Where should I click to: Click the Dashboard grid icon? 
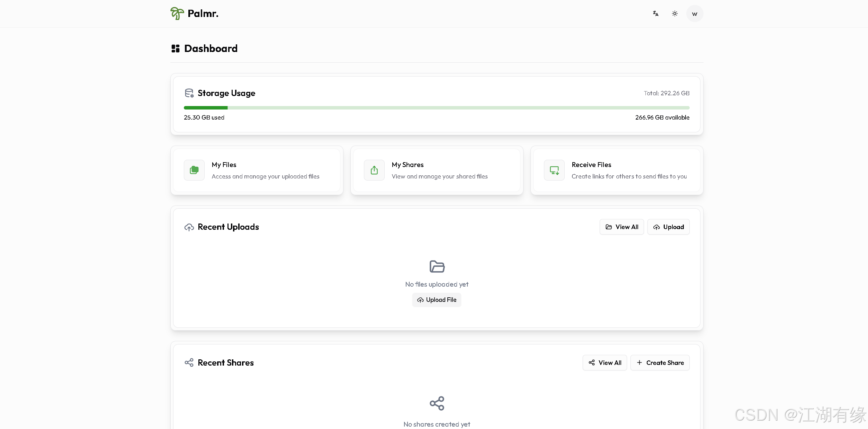(176, 49)
